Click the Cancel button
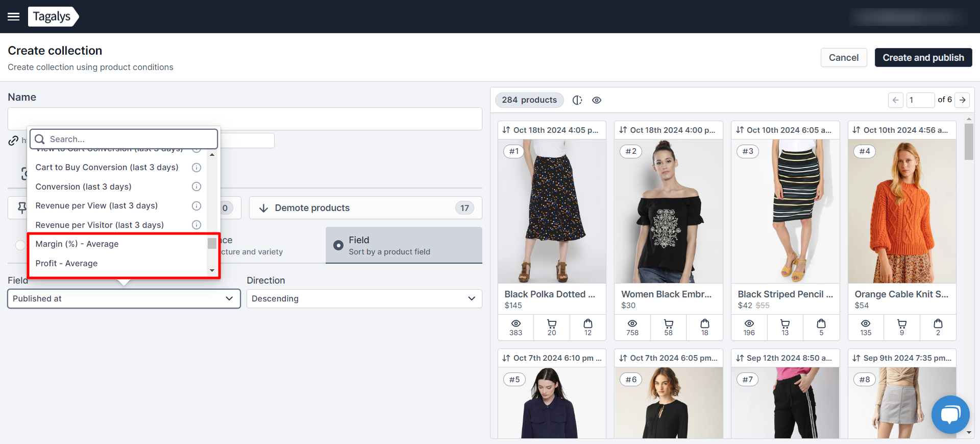Image resolution: width=980 pixels, height=444 pixels. point(844,58)
